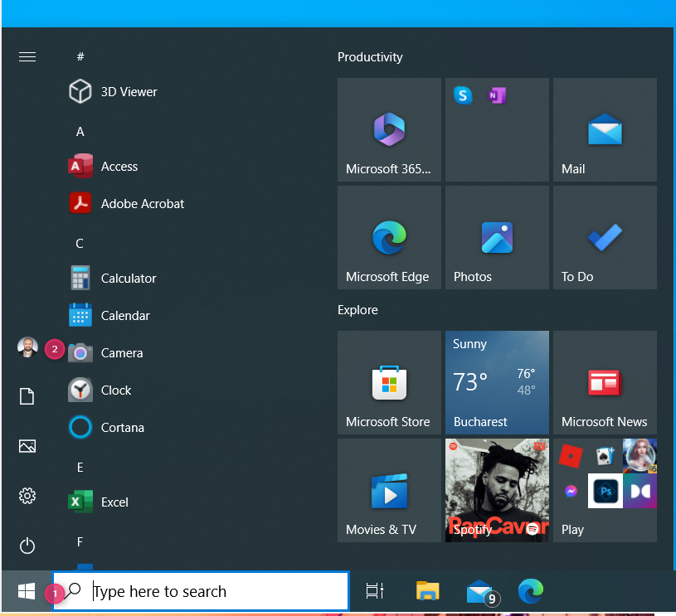The width and height of the screenshot is (676, 616).
Task: Open the Bucharest weather tile
Action: [x=497, y=382]
